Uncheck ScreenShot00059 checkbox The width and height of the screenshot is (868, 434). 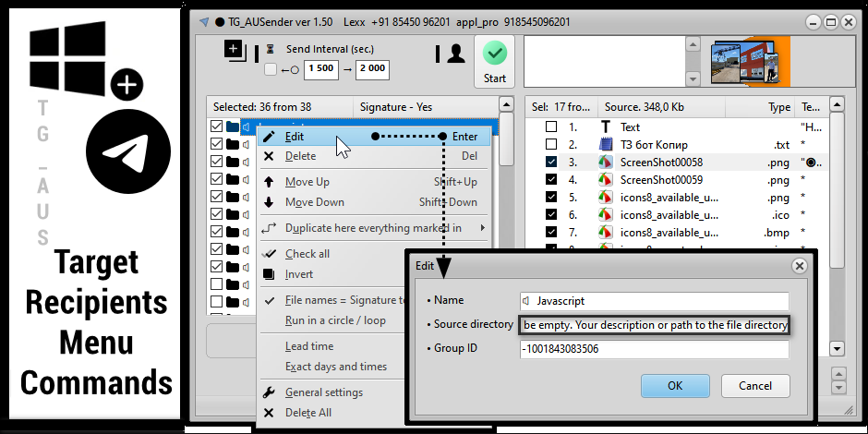tap(550, 180)
